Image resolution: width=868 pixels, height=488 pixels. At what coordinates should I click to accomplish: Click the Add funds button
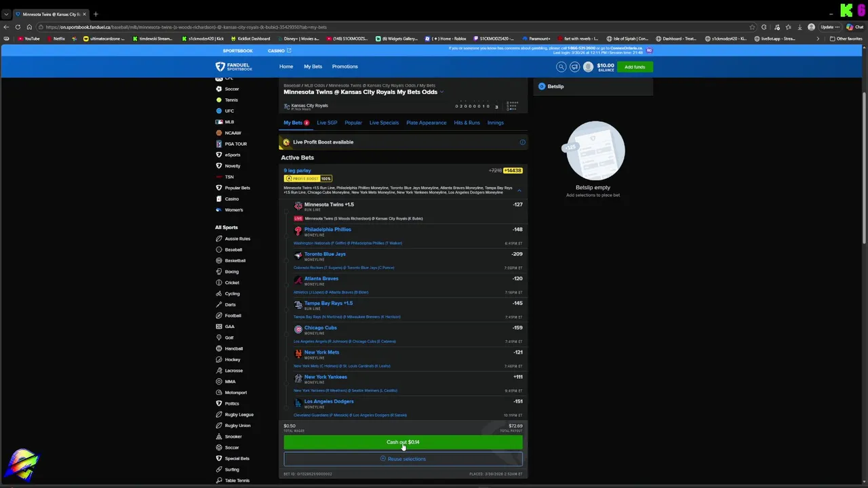(635, 67)
